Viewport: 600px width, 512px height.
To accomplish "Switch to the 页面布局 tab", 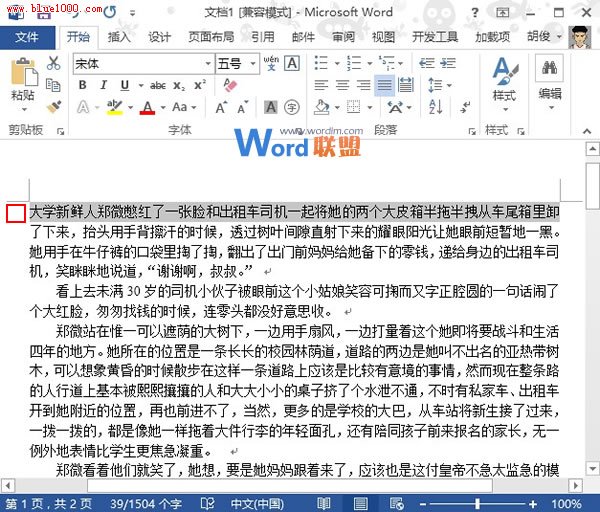I will click(x=211, y=37).
